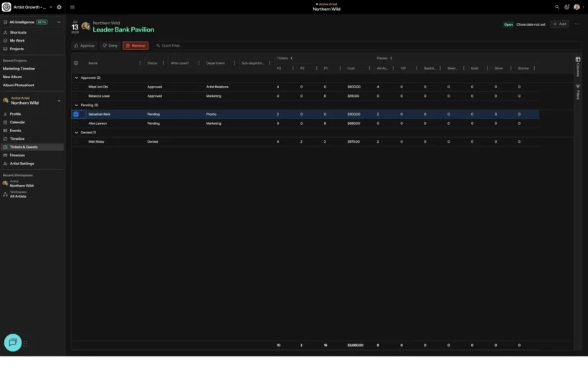This screenshot has height=368, width=588.
Task: Open the Active Artist Northern Wild dropdown
Action: (x=59, y=101)
